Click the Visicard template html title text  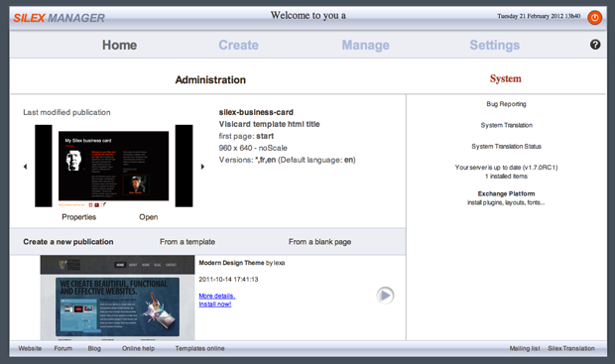point(269,124)
